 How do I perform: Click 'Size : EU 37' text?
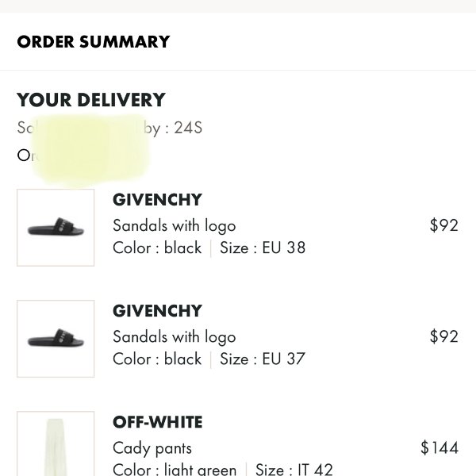click(263, 359)
